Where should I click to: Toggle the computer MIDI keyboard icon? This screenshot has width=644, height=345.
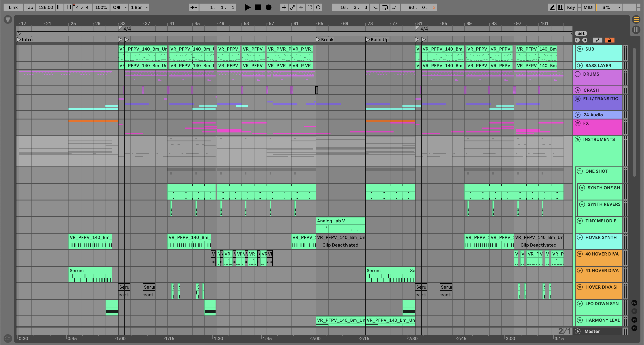(x=561, y=8)
